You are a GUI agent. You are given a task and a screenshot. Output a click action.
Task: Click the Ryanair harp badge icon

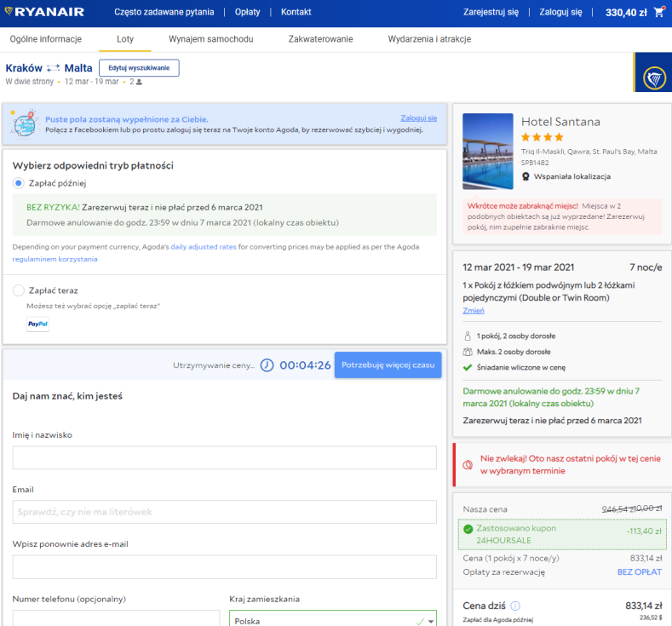[653, 72]
